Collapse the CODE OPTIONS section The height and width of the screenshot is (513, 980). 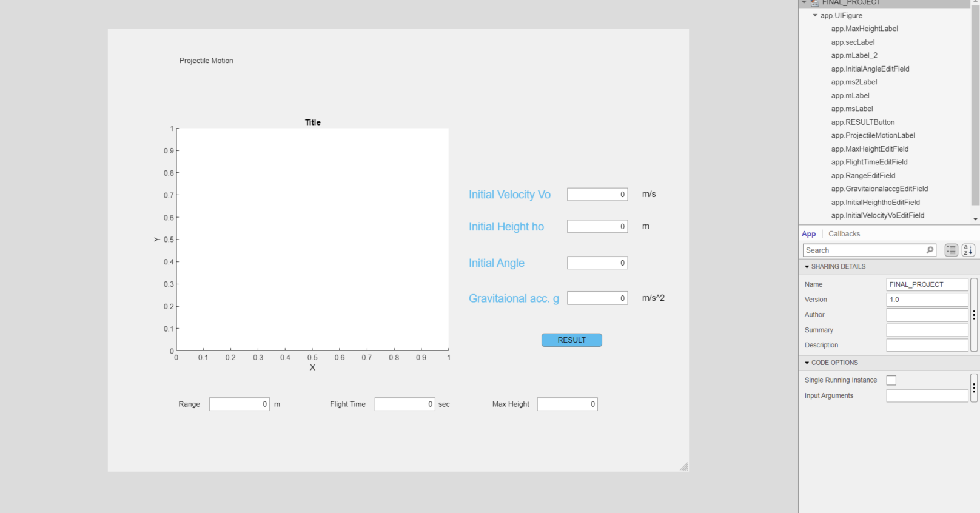[807, 363]
